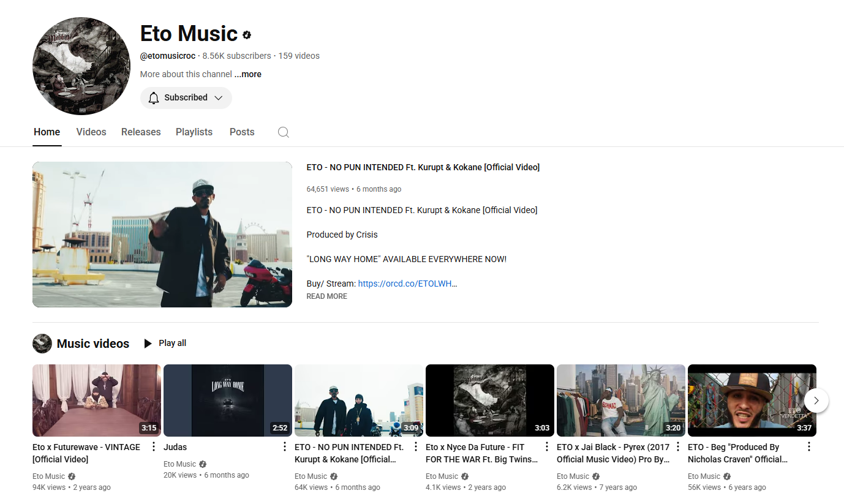Click verified badge under FIT FOR THE WAR video
The image size is (844, 504).
(465, 476)
